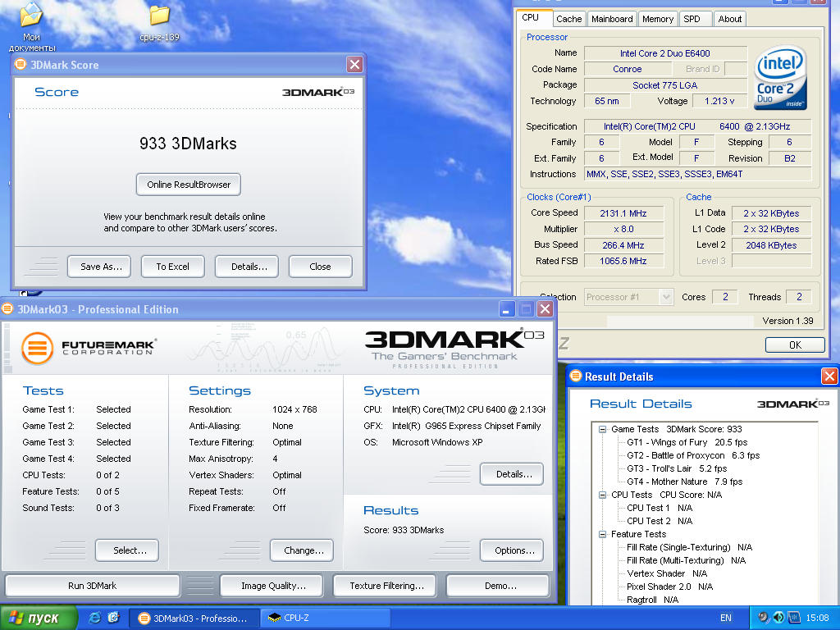Click Options... under Results
The width and height of the screenshot is (840, 630).
(x=514, y=550)
